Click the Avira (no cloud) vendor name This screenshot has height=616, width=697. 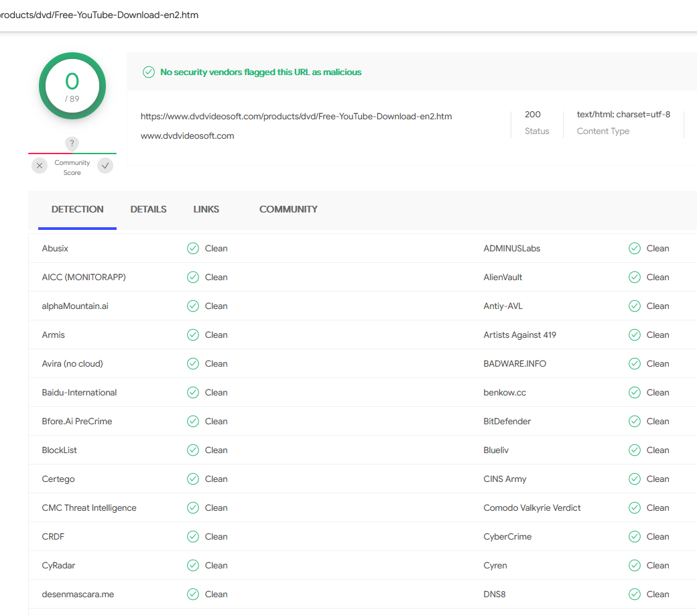point(72,363)
